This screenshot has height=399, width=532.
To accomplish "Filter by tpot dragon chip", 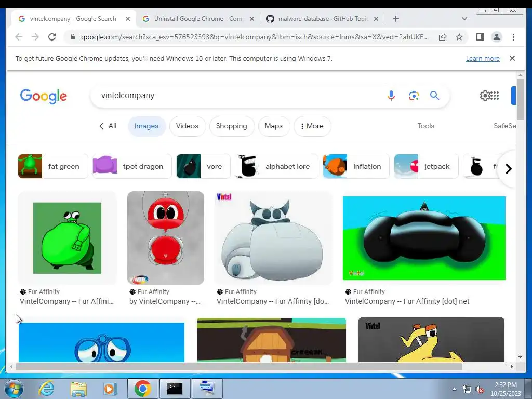I will (x=132, y=166).
